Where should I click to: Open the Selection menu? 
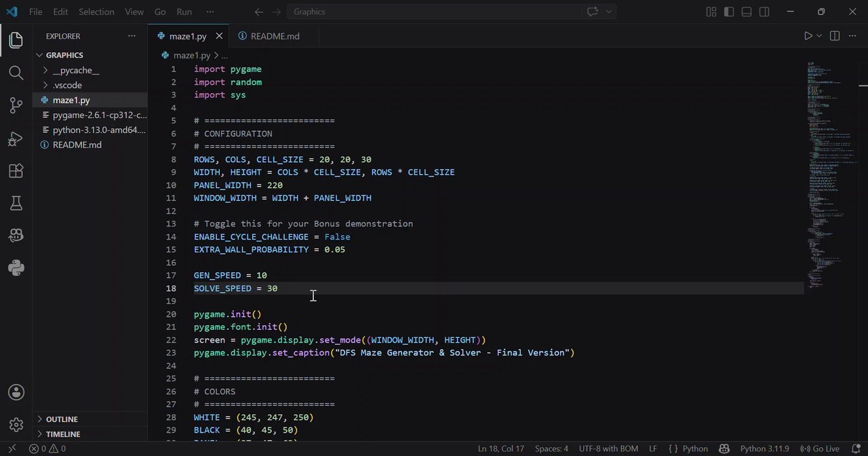coord(96,12)
